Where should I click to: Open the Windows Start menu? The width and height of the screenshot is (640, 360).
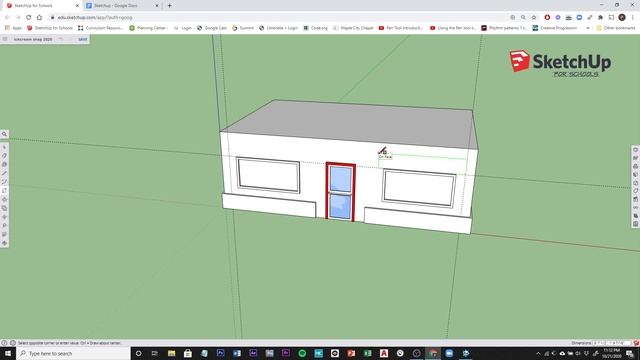(x=8, y=353)
